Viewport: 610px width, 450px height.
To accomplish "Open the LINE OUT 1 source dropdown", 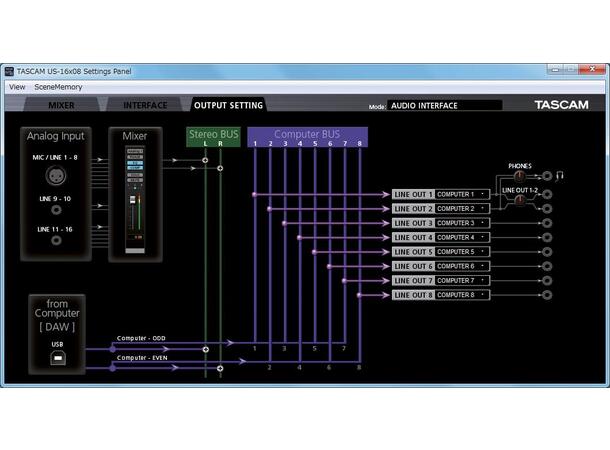I will point(462,194).
